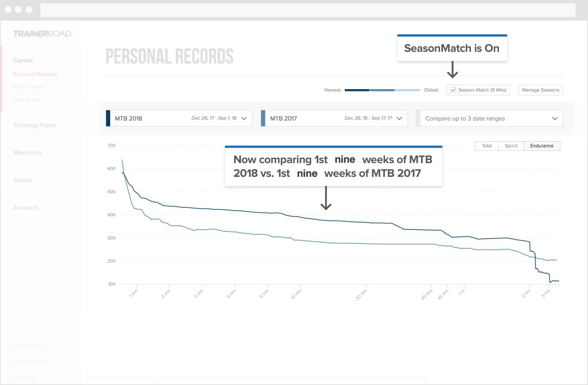Click the 5 min axis label
The height and width of the screenshot is (385, 588).
click(264, 294)
